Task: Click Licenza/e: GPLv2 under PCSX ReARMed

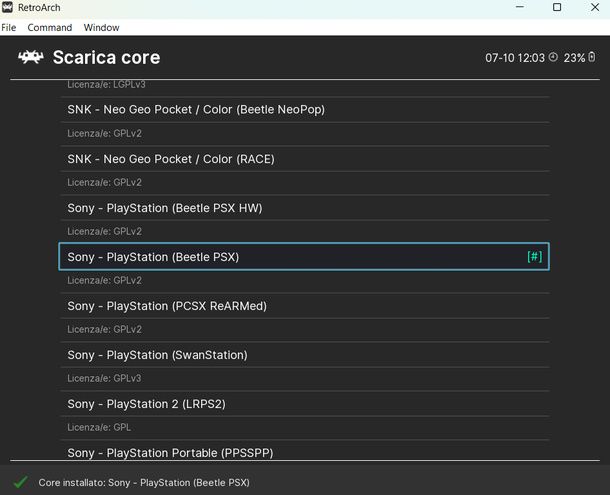Action: [104, 329]
